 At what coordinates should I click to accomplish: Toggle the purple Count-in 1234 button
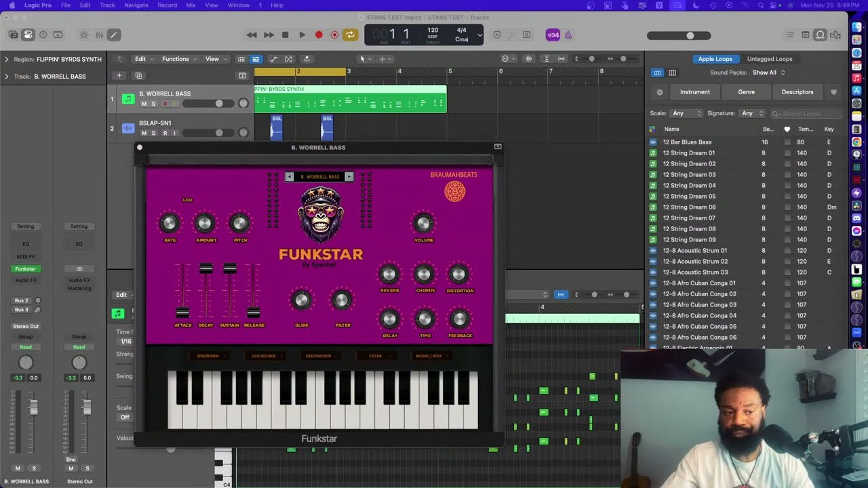point(553,35)
